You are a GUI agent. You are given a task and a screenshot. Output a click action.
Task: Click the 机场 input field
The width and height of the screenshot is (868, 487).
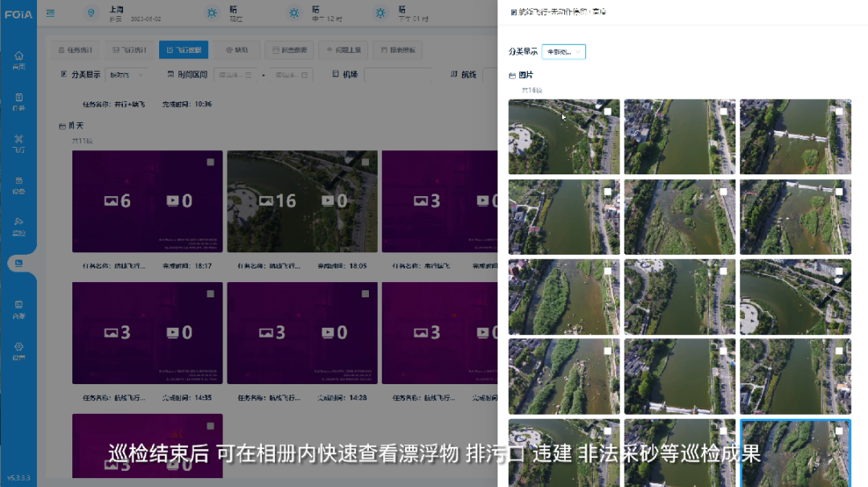pyautogui.click(x=398, y=75)
